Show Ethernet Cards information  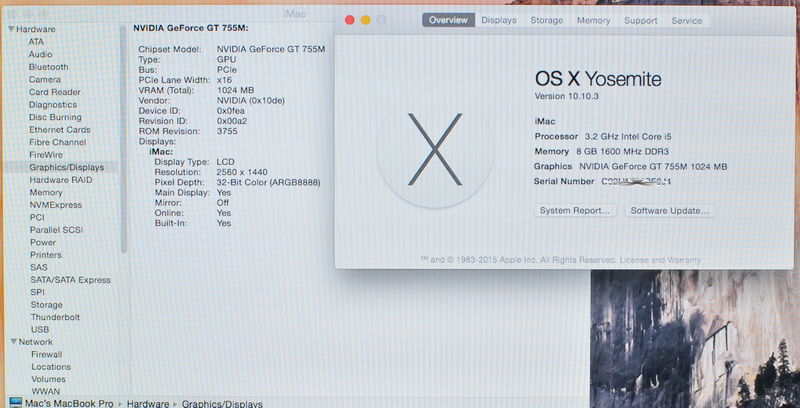(x=60, y=130)
